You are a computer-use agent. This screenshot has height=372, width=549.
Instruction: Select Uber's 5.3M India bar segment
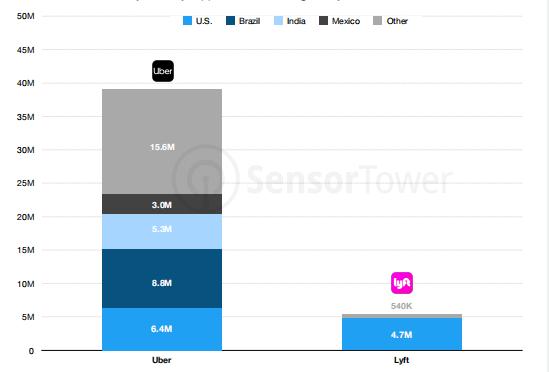(162, 232)
